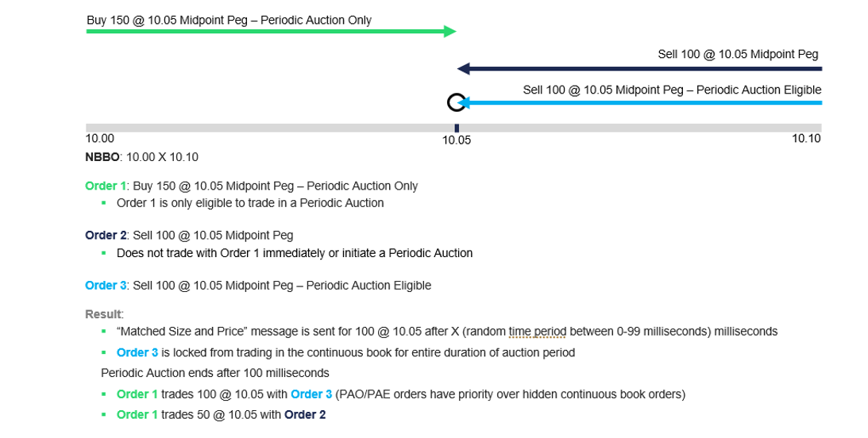Image resolution: width=868 pixels, height=438 pixels.
Task: Click 'Periodic Auction ends after 100 milliseconds' text
Action: click(214, 373)
